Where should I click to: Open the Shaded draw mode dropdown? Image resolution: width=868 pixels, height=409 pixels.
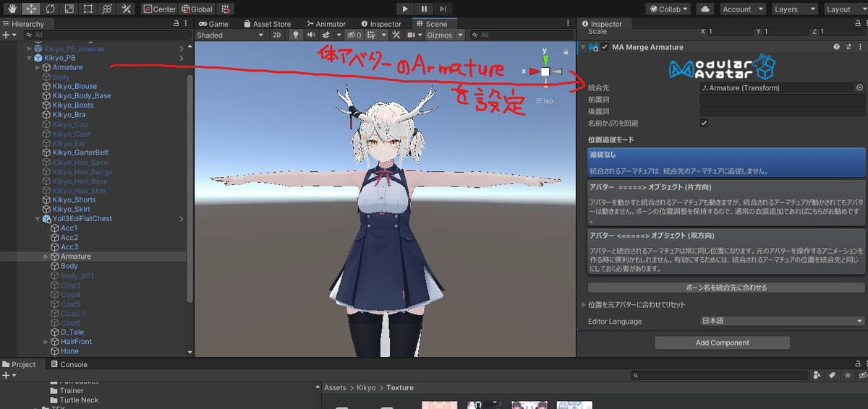coord(231,35)
